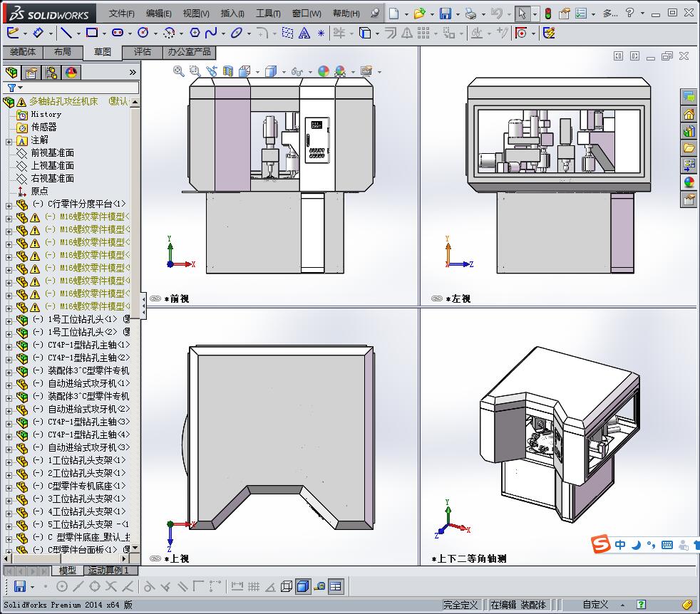Toggle view link icon beside *左视 label
This screenshot has width=700, height=614.
pos(436,298)
